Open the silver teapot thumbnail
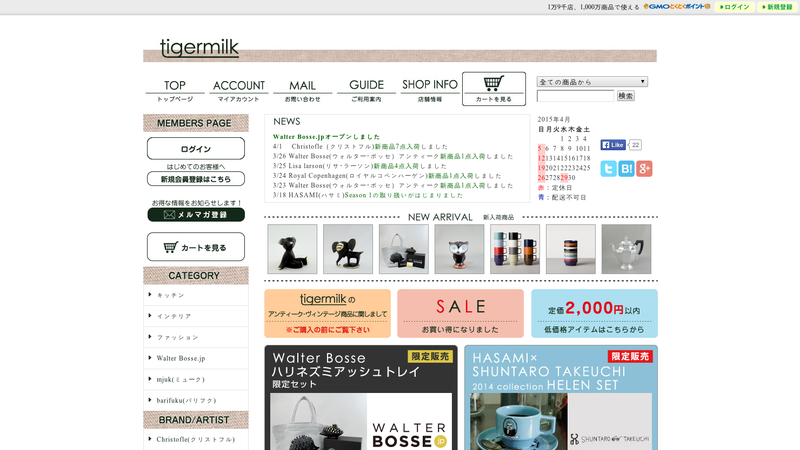800x450 pixels. (626, 249)
